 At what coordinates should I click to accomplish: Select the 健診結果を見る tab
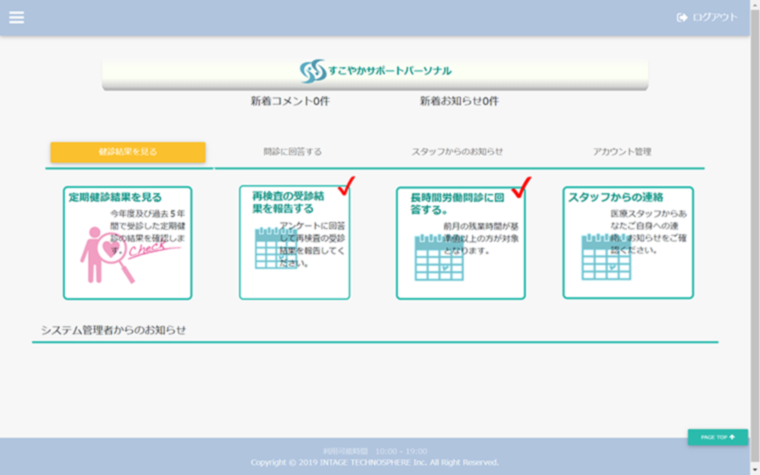pyautogui.click(x=128, y=152)
